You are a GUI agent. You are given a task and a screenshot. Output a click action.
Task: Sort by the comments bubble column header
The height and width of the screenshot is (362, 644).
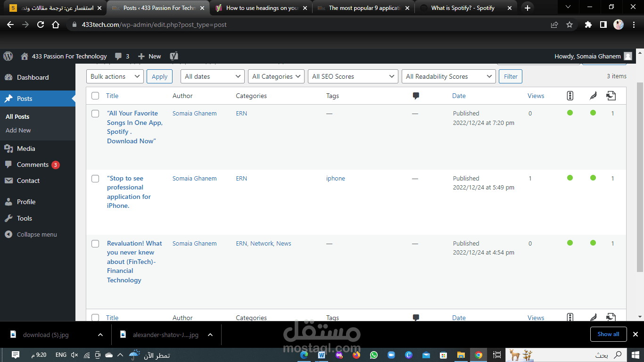pos(416,96)
